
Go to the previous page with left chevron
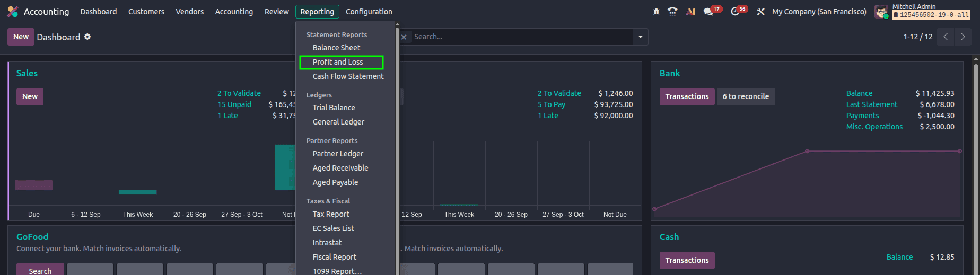click(946, 37)
